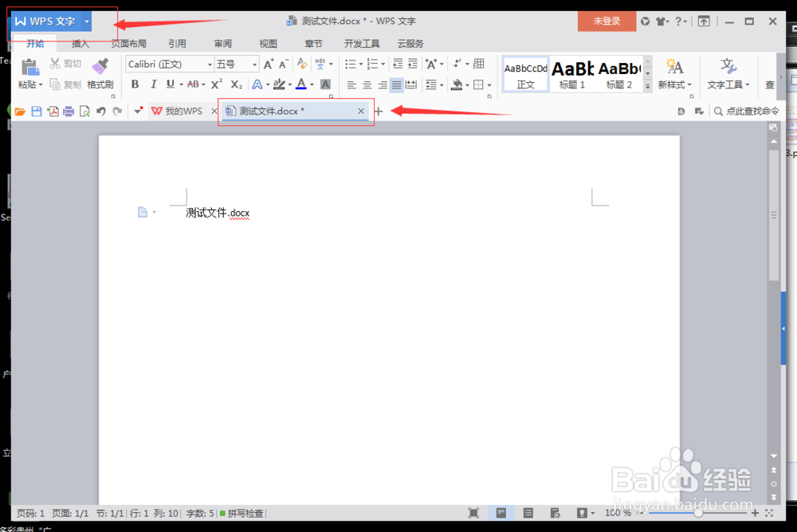The image size is (797, 532).
Task: Toggle underline formatting
Action: (170, 84)
